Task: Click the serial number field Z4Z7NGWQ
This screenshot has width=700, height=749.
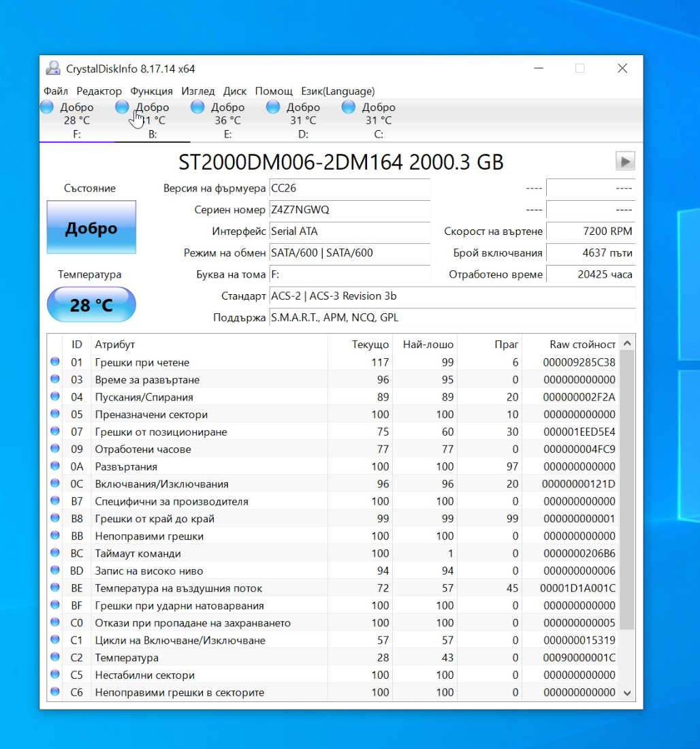Action: [x=350, y=210]
